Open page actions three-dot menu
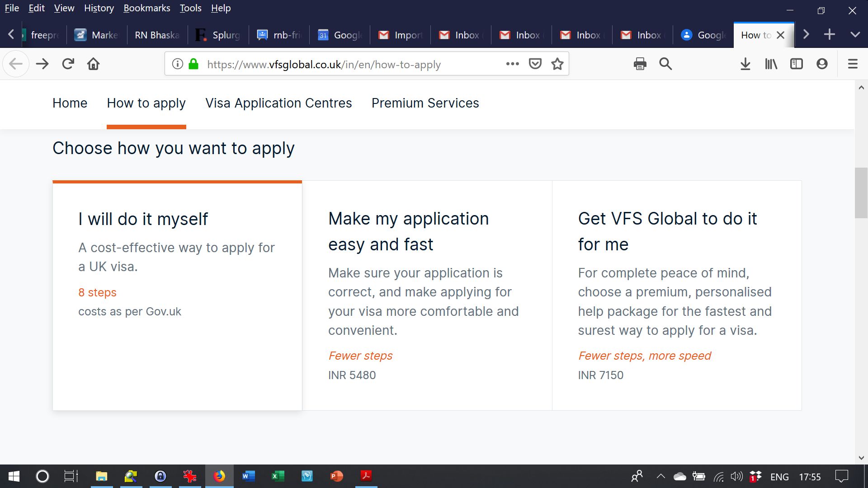The image size is (868, 488). [512, 64]
